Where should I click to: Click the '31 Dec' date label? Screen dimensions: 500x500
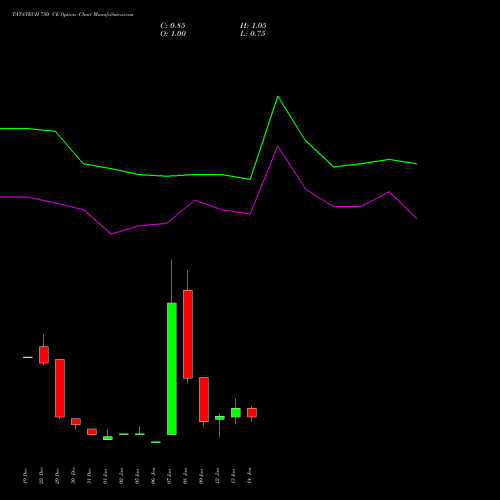[x=90, y=476]
